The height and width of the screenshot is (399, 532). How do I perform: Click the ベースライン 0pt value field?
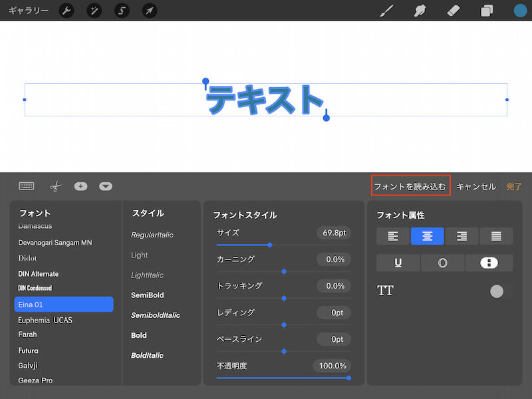334,339
